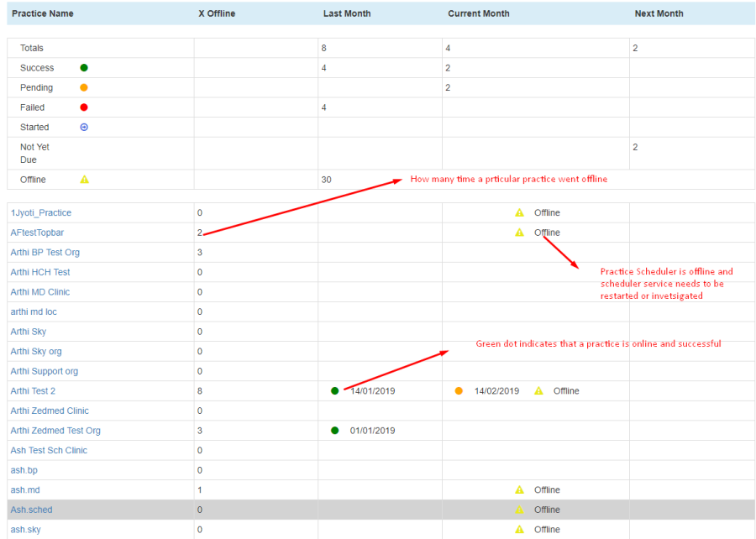Click orange dot beside 14/02/2019

point(459,390)
